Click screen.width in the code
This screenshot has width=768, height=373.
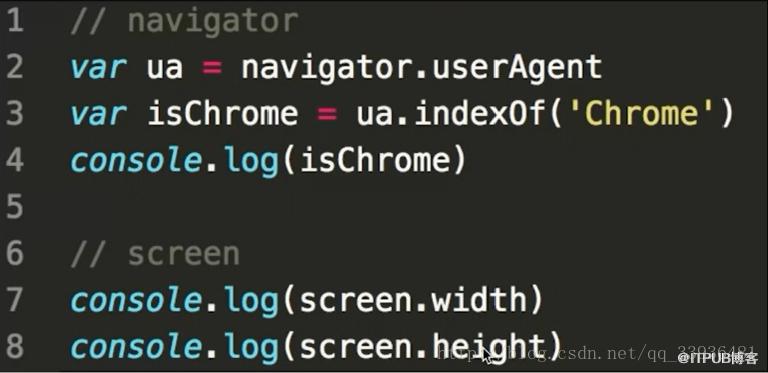click(413, 300)
